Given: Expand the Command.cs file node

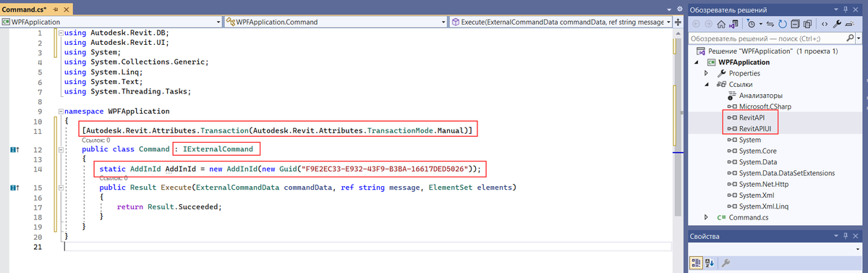Looking at the screenshot, I should [706, 217].
